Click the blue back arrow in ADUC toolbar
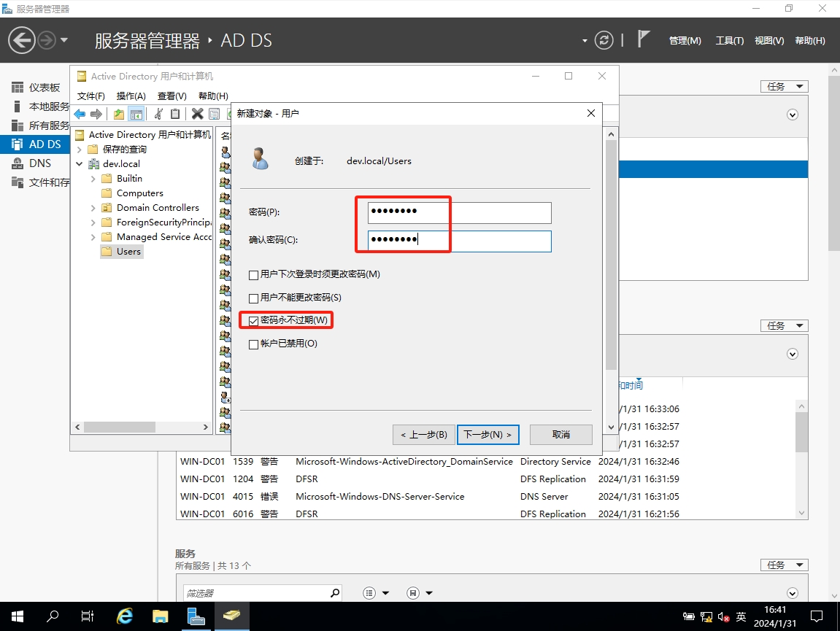Image resolution: width=840 pixels, height=631 pixels. (x=80, y=114)
